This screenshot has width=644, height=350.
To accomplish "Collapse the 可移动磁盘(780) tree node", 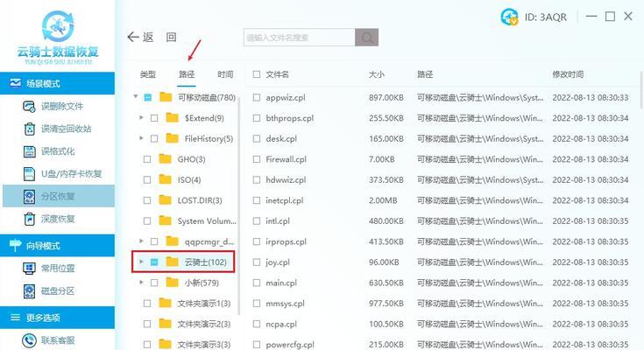I will [136, 97].
